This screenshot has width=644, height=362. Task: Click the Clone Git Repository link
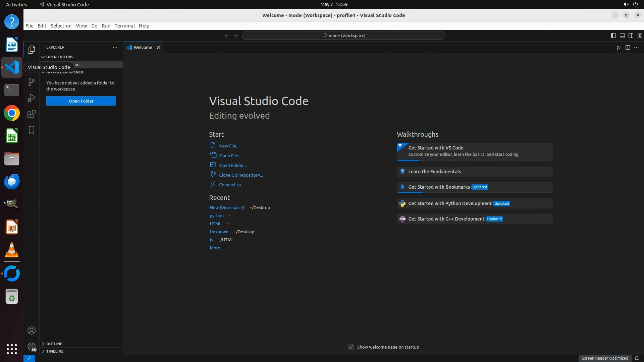tap(241, 175)
